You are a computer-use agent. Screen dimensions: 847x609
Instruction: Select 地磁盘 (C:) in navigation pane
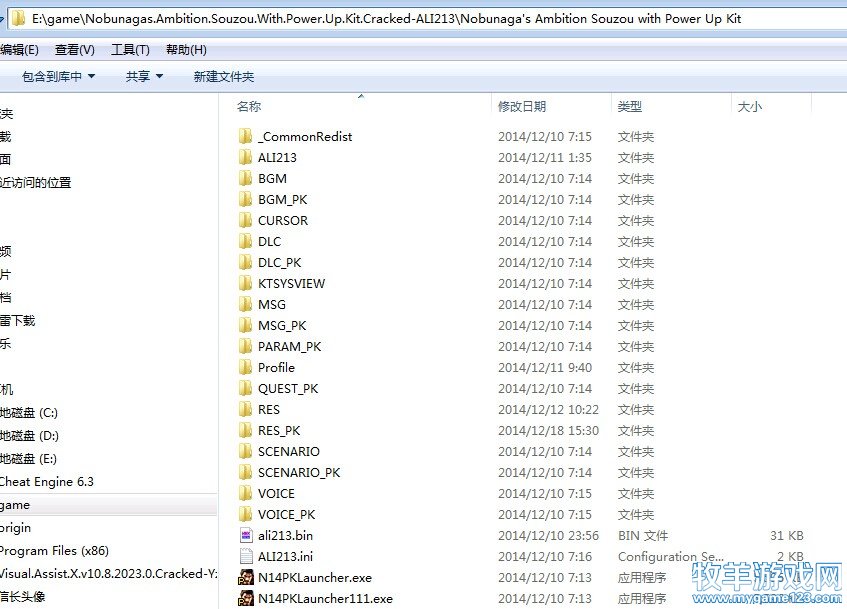click(29, 412)
